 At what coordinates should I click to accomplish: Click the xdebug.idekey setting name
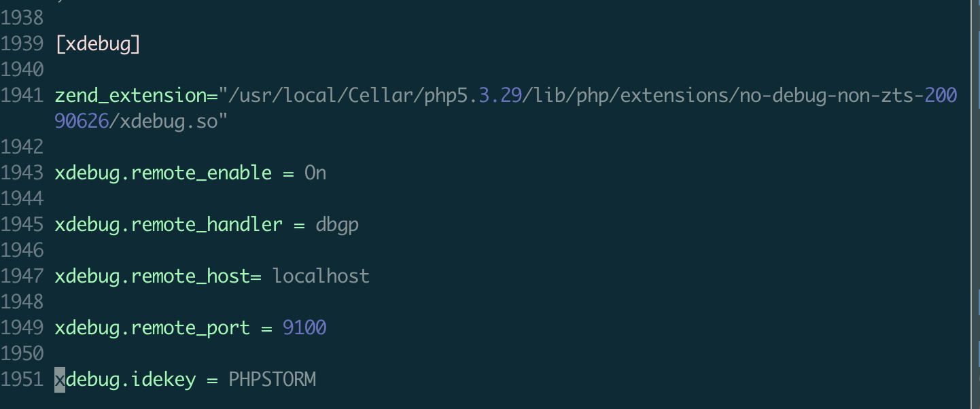pyautogui.click(x=125, y=379)
